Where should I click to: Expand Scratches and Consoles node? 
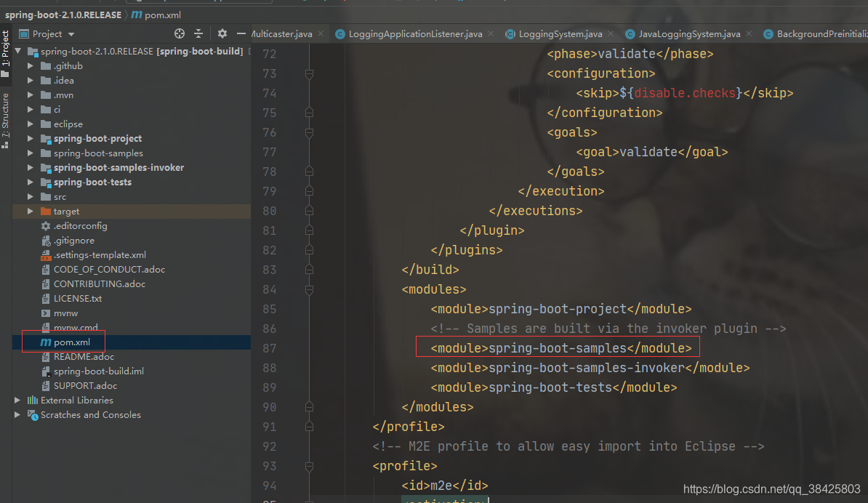tap(17, 414)
